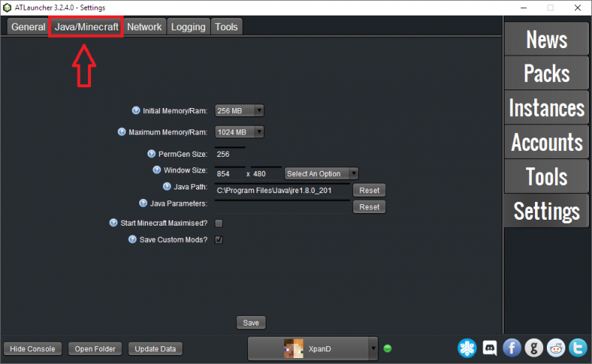Switch to the General settings tab
Image resolution: width=592 pixels, height=364 pixels.
click(x=28, y=27)
